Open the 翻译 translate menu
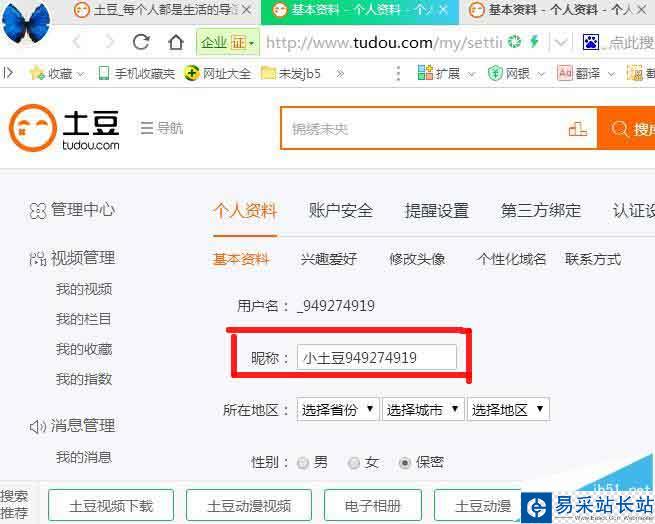655x524 pixels. click(586, 74)
